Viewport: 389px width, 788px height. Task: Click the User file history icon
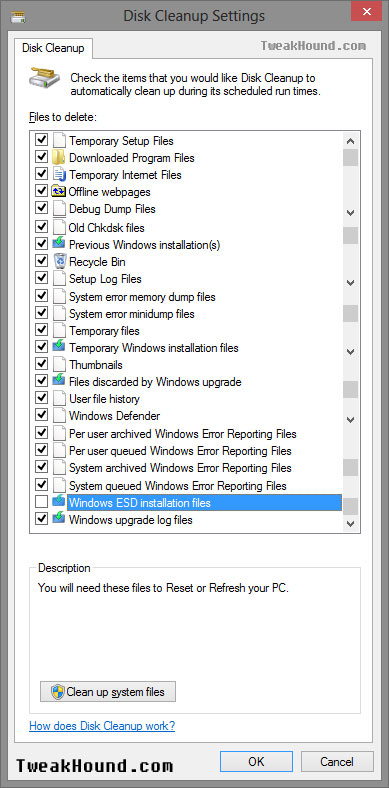coord(59,399)
